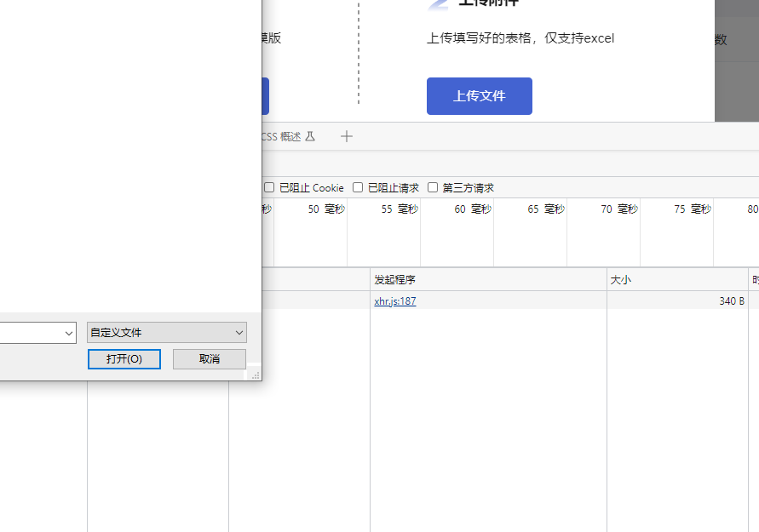The image size is (759, 532).
Task: Switch to the CSS 概述 tab
Action: pyautogui.click(x=281, y=136)
